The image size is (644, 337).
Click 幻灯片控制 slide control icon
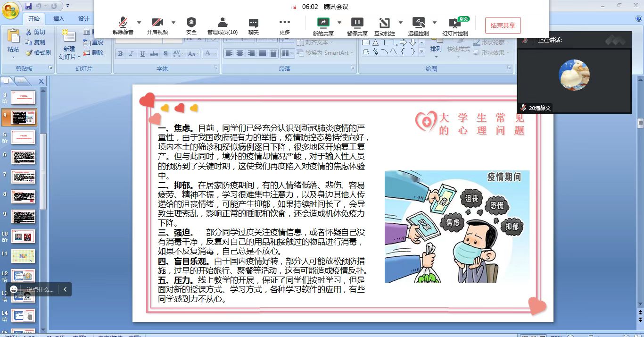coord(455,25)
